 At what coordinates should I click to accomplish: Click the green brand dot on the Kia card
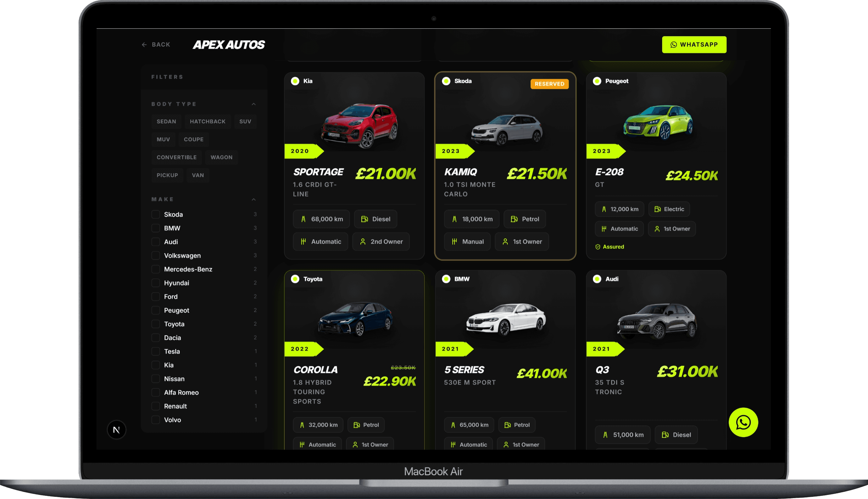[295, 81]
